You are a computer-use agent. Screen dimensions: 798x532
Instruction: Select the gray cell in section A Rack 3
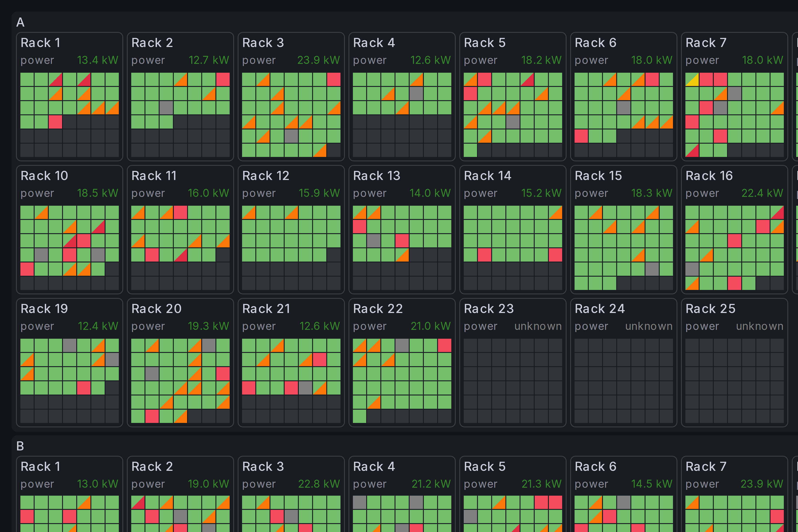pos(291,136)
